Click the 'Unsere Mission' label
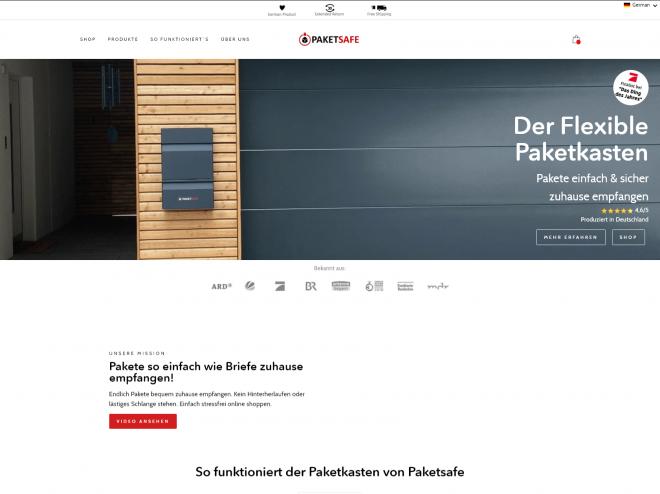This screenshot has width=660, height=494. point(137,353)
